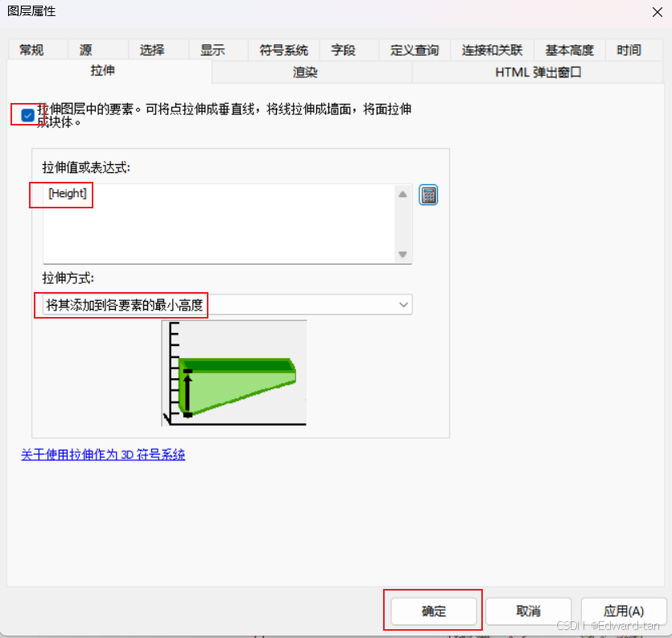Click the 应用(A) button
The image size is (672, 638).
point(624,611)
